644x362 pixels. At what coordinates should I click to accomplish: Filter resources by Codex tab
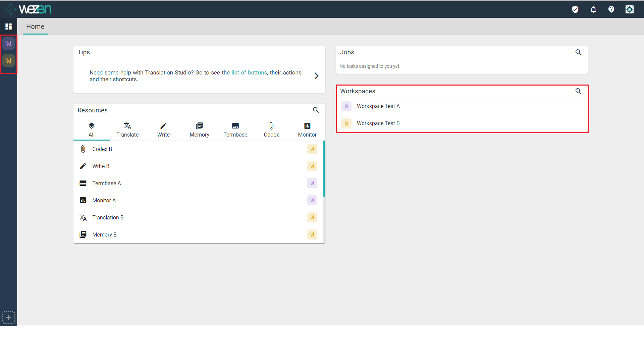(x=271, y=130)
